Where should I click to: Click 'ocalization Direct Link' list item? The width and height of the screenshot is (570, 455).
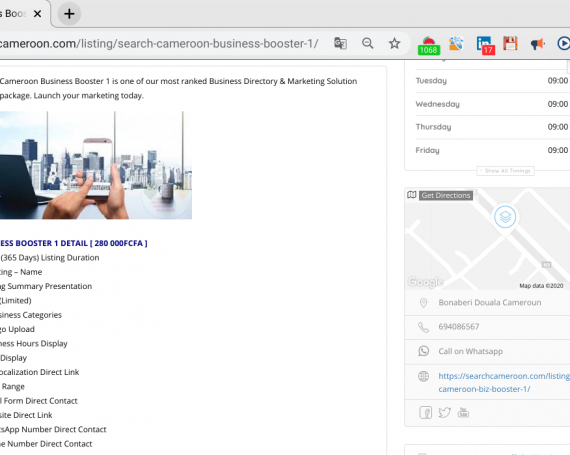pos(39,372)
